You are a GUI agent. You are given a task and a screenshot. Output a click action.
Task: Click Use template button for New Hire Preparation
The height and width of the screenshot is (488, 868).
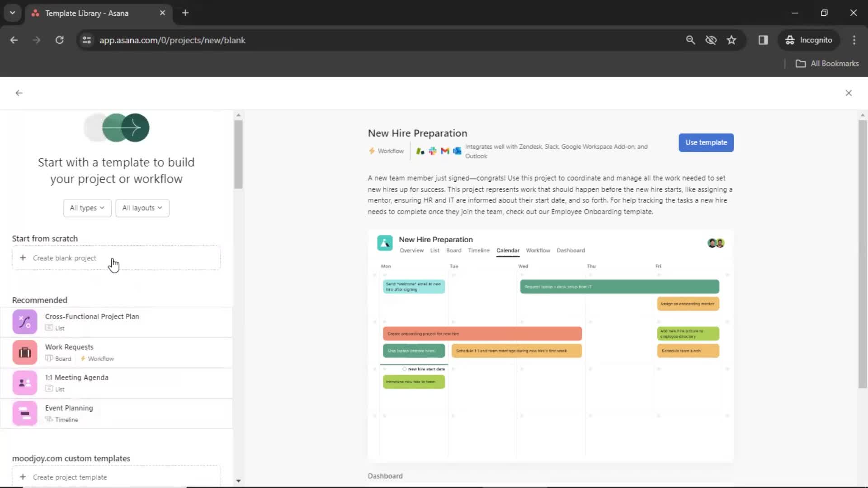(707, 142)
